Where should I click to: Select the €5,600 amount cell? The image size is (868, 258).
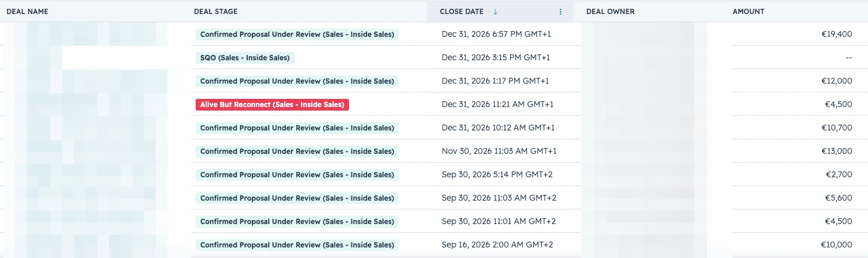(x=839, y=198)
